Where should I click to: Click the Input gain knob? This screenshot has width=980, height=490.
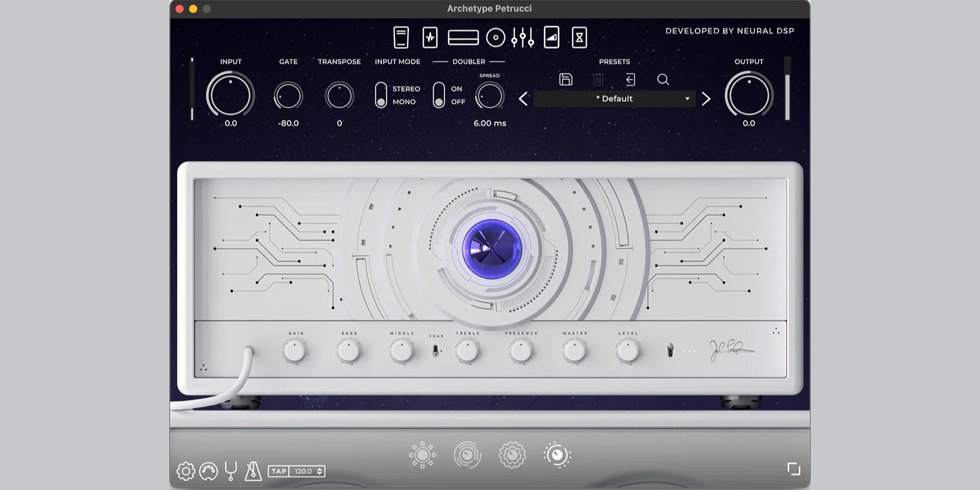point(230,95)
